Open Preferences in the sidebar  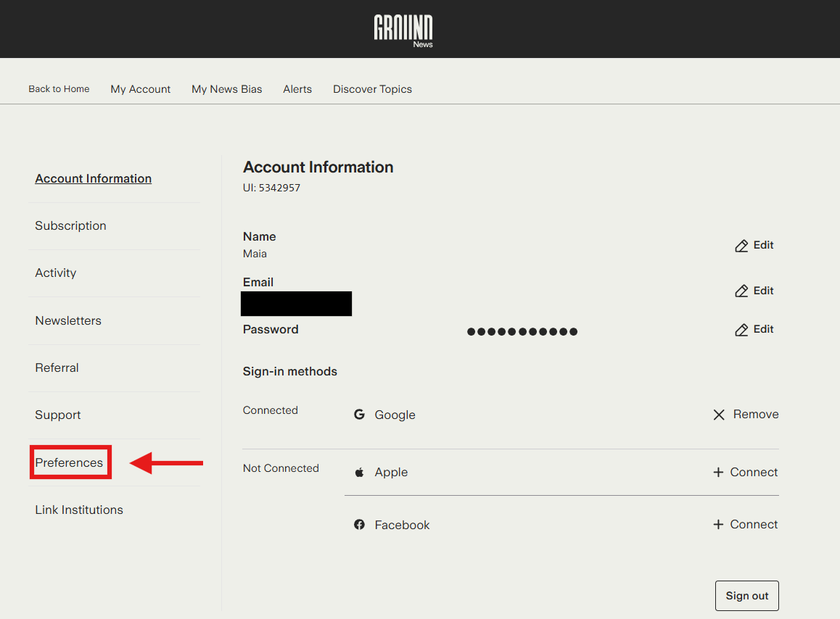click(69, 462)
